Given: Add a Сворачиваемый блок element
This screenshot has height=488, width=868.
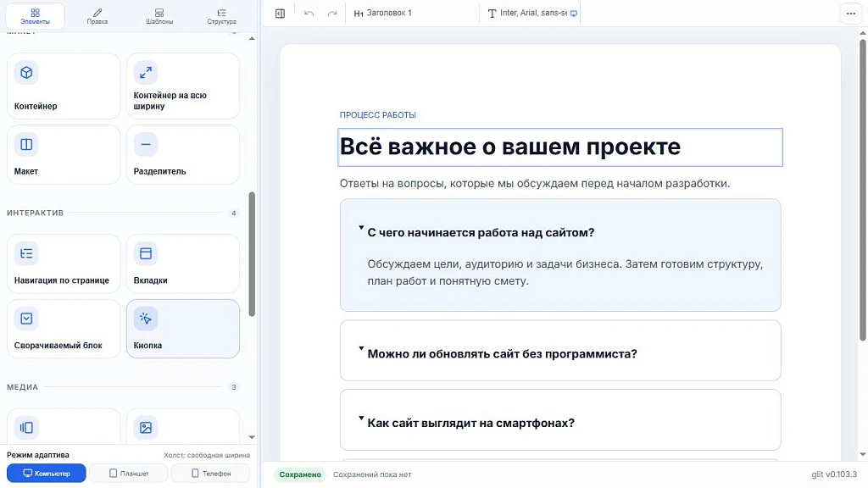Looking at the screenshot, I should point(64,329).
